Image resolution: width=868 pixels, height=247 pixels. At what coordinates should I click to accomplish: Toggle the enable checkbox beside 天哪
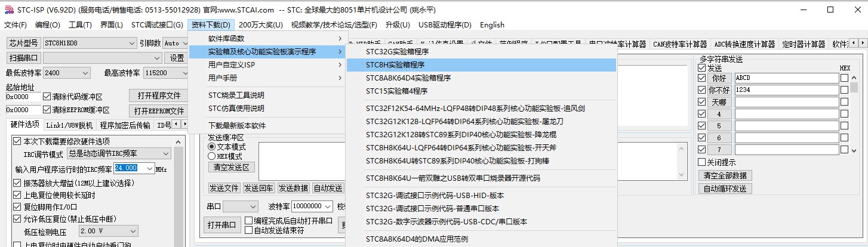click(701, 102)
